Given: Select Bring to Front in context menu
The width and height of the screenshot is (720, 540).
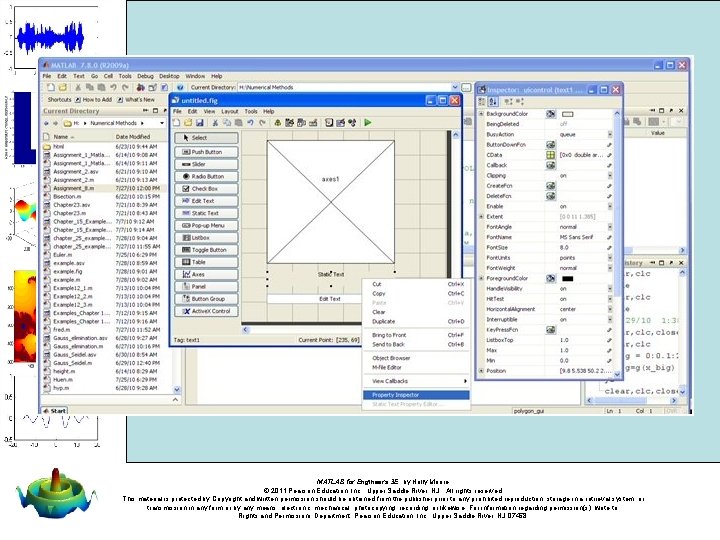Looking at the screenshot, I should pyautogui.click(x=416, y=335).
